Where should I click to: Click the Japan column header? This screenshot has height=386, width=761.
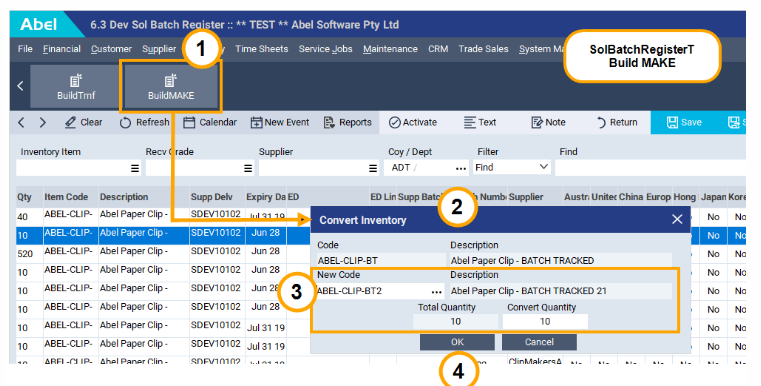(x=713, y=197)
